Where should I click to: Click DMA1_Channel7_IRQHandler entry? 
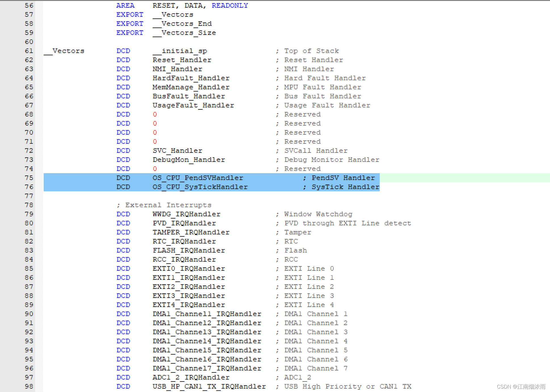point(207,368)
